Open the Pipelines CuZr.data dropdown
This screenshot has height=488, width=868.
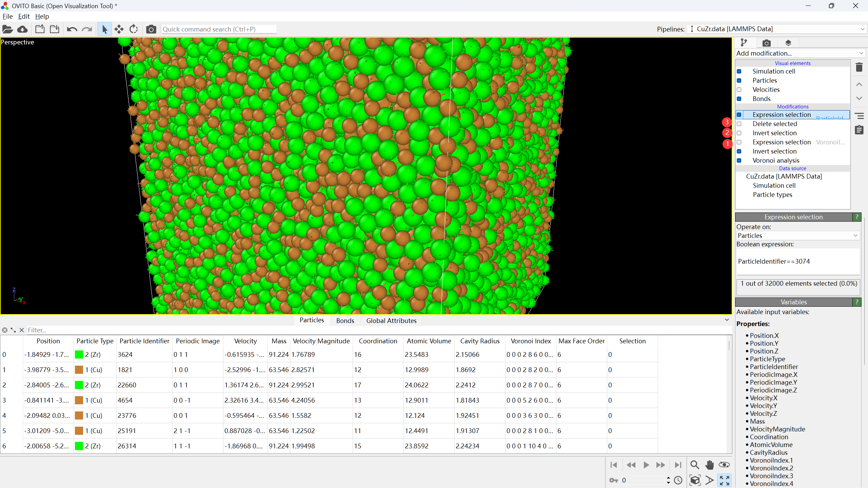point(776,29)
